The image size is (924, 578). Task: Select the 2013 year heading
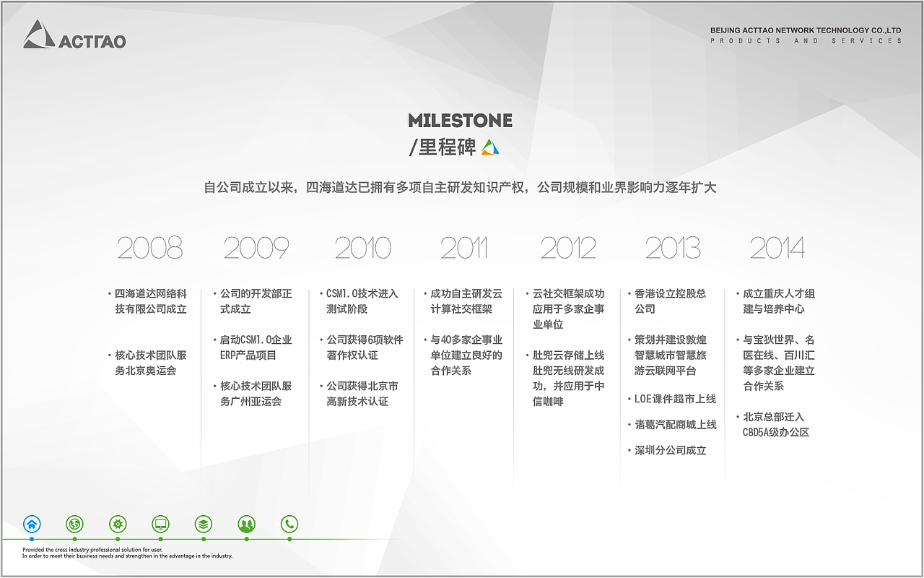tap(673, 249)
